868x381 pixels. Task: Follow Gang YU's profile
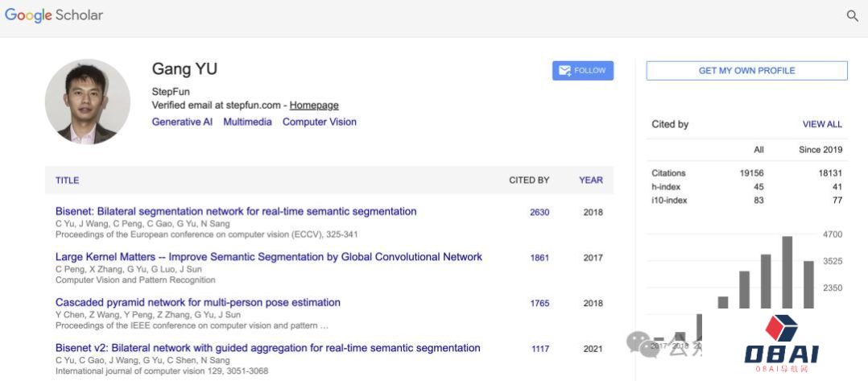click(582, 70)
